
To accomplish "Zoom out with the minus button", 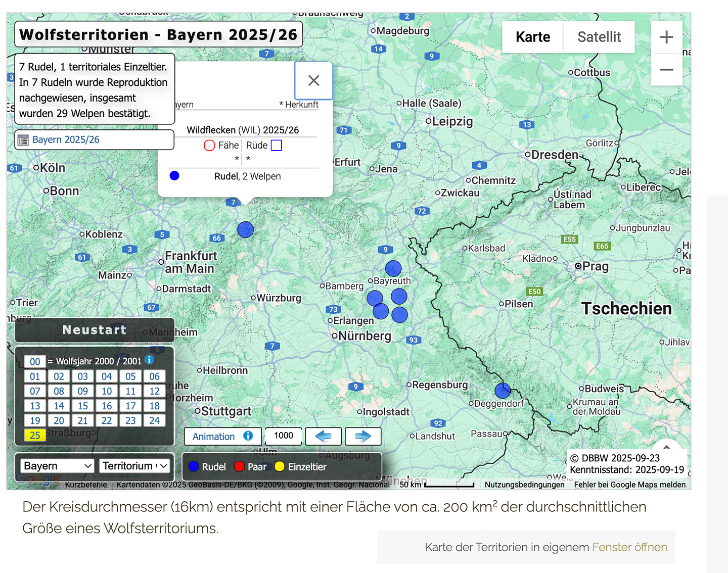I will pos(666,70).
